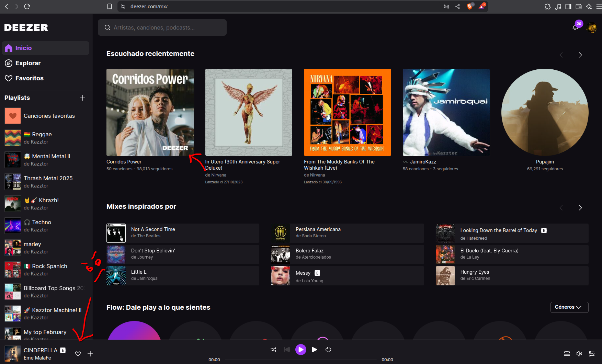The height and width of the screenshot is (364, 602).
Task: Open Inicio home page
Action: (45, 48)
